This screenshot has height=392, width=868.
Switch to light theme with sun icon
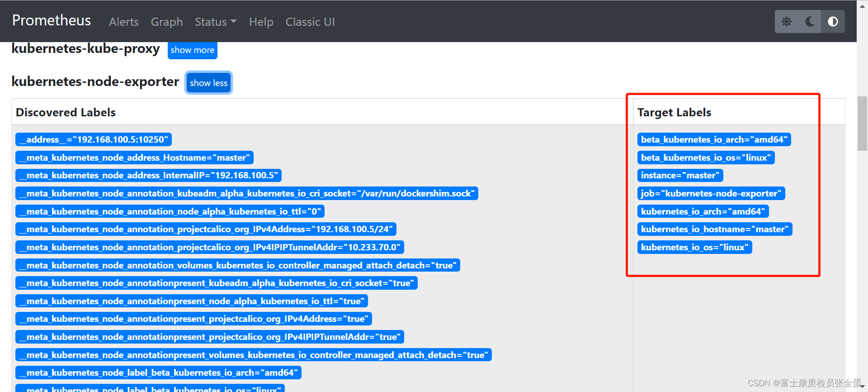point(787,22)
